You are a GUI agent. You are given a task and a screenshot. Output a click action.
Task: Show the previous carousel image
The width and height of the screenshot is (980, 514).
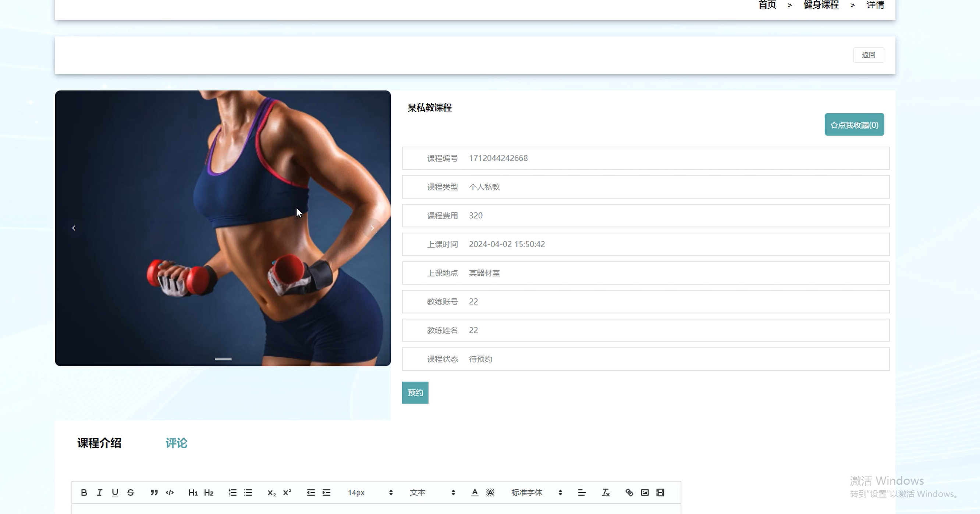(74, 228)
